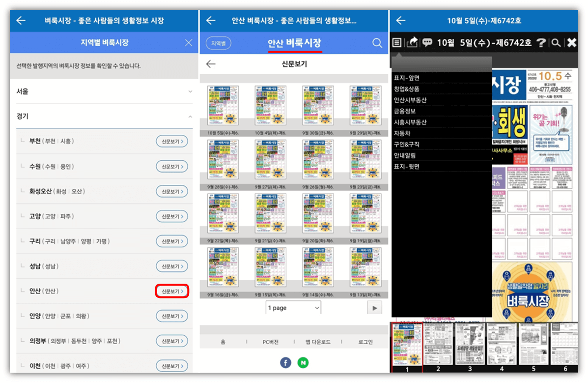The width and height of the screenshot is (588, 383).
Task: Open the help question mark icon
Action: (x=541, y=43)
